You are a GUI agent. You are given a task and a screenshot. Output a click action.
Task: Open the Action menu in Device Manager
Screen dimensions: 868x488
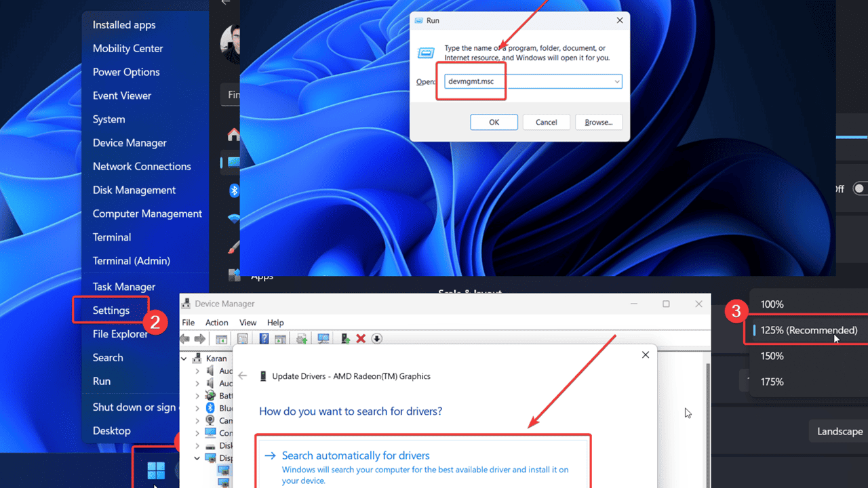217,323
